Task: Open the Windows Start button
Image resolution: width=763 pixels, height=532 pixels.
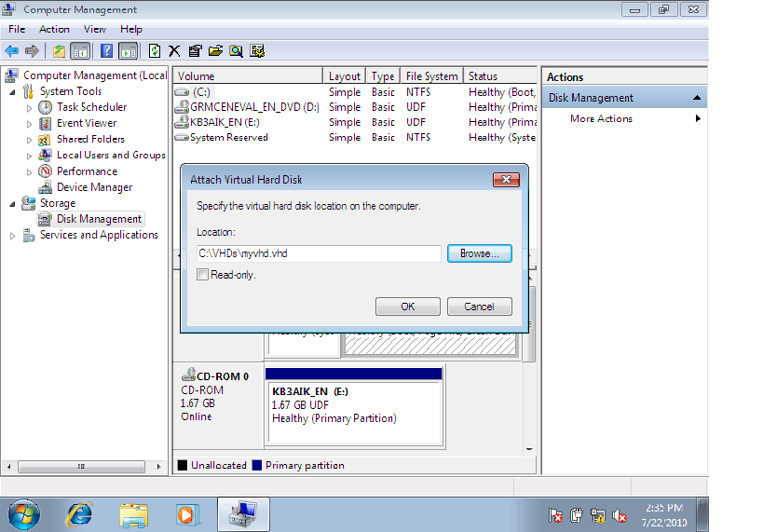Action: 24,514
